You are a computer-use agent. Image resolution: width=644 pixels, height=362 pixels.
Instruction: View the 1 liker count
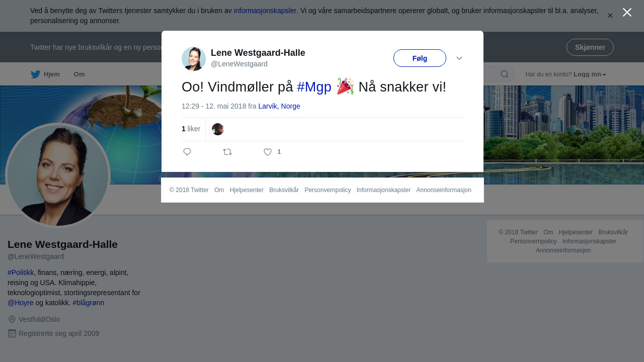pyautogui.click(x=191, y=129)
